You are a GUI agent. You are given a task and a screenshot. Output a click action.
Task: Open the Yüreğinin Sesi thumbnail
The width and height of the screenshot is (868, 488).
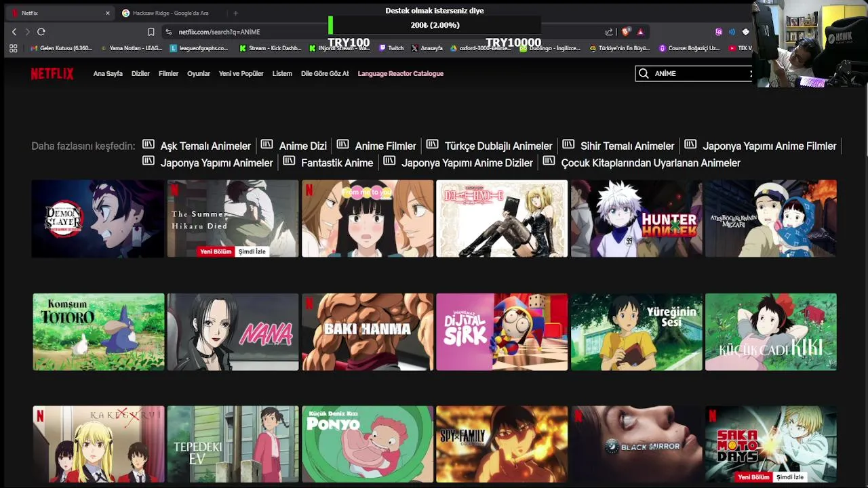click(x=636, y=331)
